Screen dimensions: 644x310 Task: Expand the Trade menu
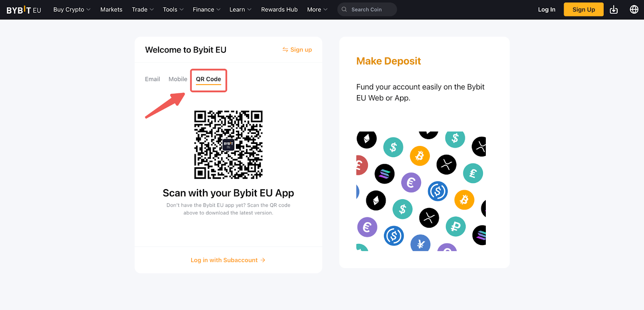click(142, 10)
